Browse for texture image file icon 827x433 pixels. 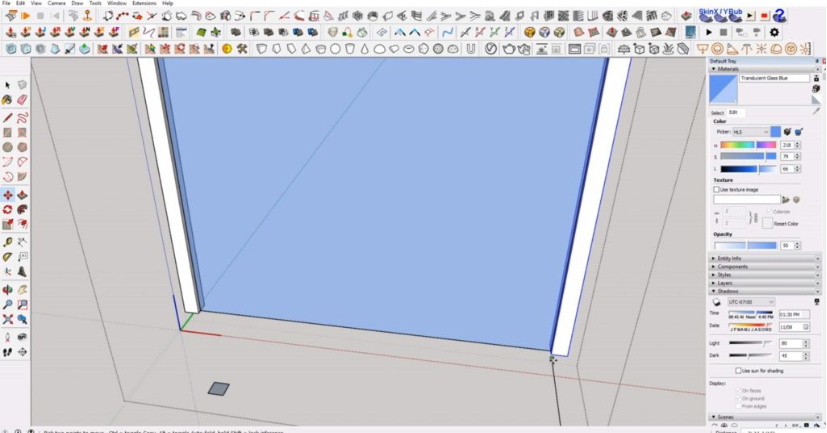click(786, 199)
